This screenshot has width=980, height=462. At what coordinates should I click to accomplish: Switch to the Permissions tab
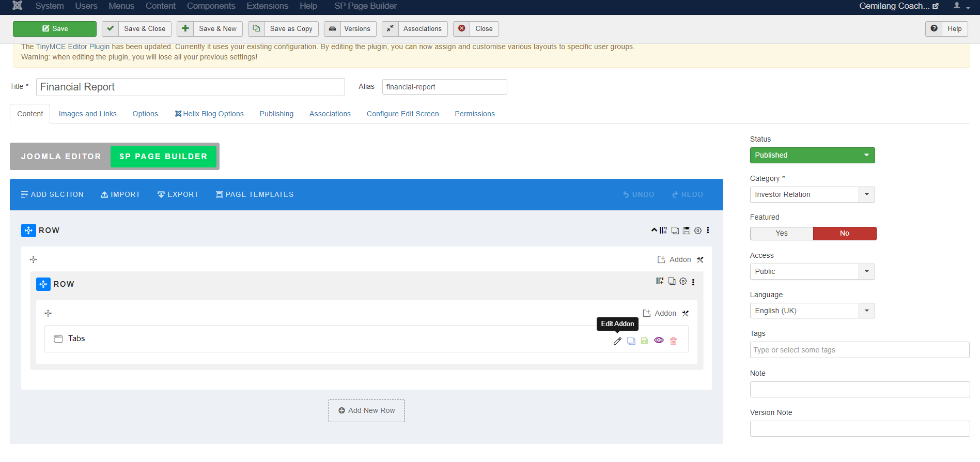pyautogui.click(x=475, y=114)
